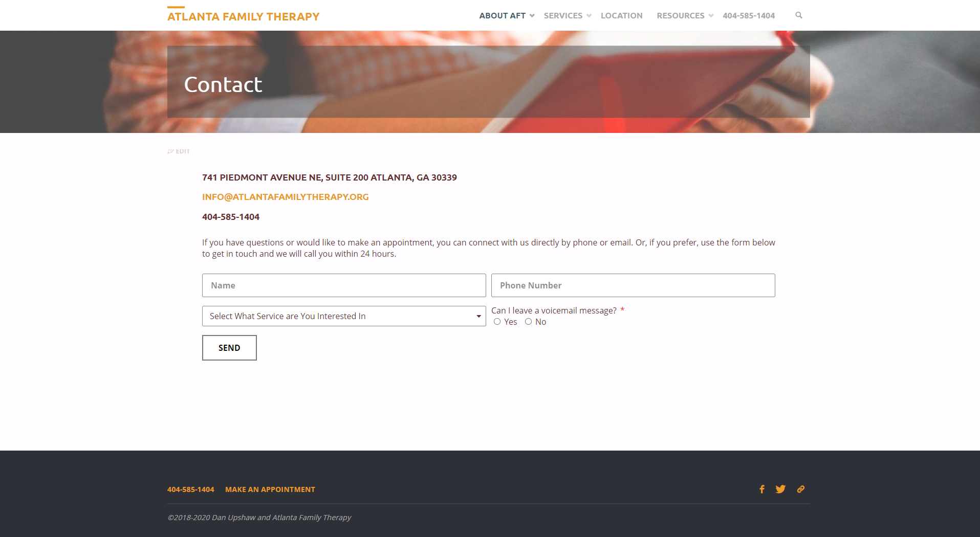Click ABOUT AFT in the navigation bar
The width and height of the screenshot is (980, 537).
pos(502,15)
